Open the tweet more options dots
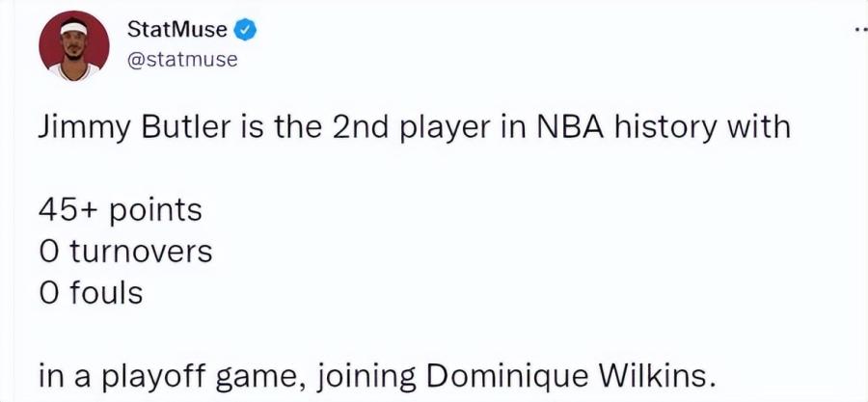The height and width of the screenshot is (402, 868). point(860,29)
